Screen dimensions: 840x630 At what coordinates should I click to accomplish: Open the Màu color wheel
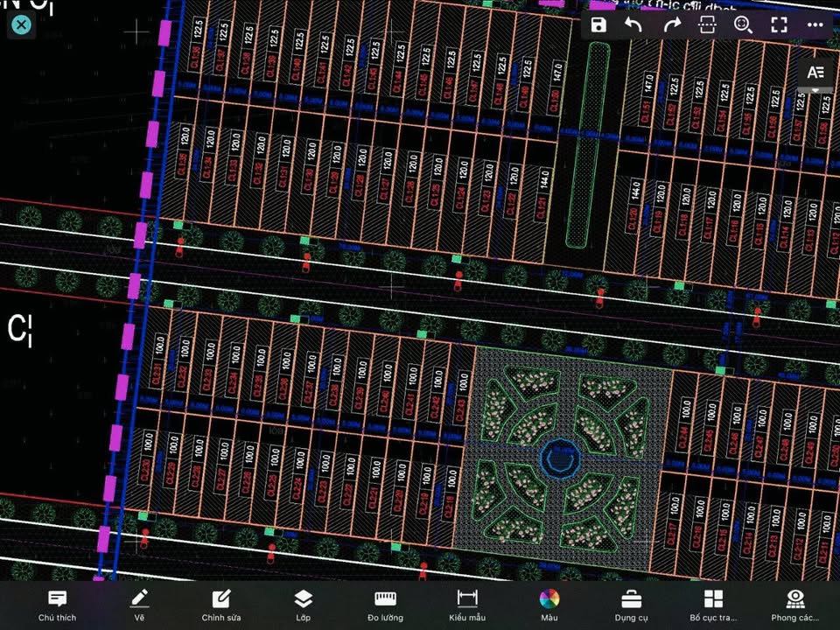click(549, 605)
